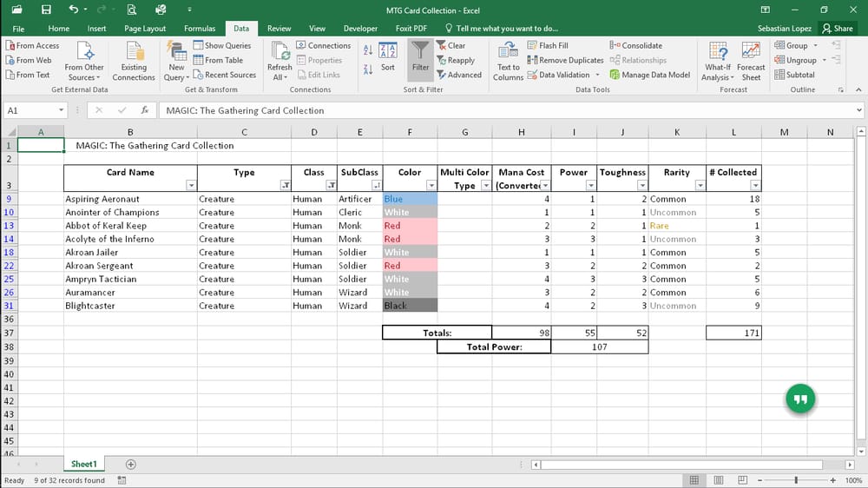Switch to Page Layout view in status bar
Screen dimensions: 868x488
(x=718, y=480)
